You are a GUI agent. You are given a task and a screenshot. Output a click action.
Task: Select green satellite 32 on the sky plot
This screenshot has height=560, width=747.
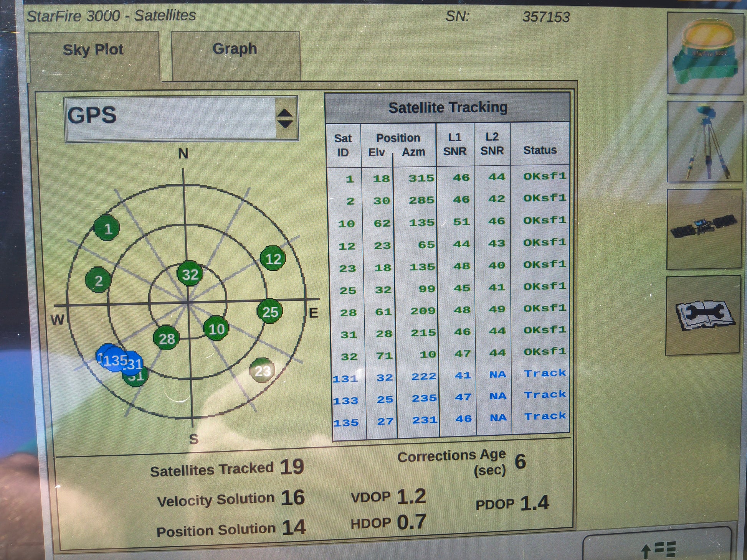pyautogui.click(x=190, y=274)
